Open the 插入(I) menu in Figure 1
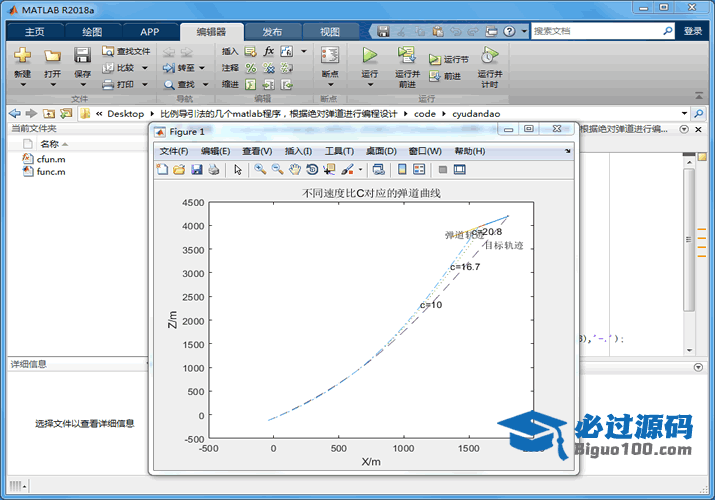 (298, 151)
